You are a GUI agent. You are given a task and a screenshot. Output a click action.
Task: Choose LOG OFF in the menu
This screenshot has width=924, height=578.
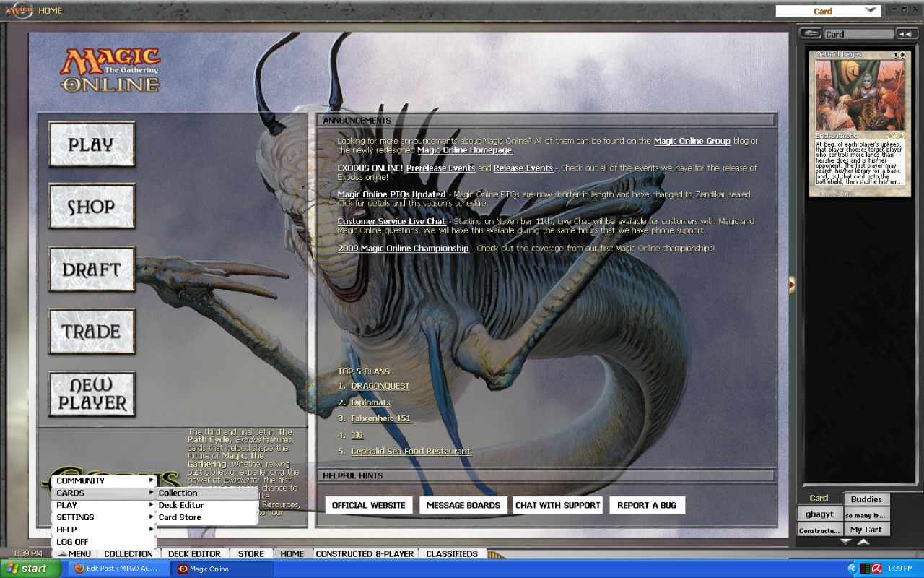[72, 542]
